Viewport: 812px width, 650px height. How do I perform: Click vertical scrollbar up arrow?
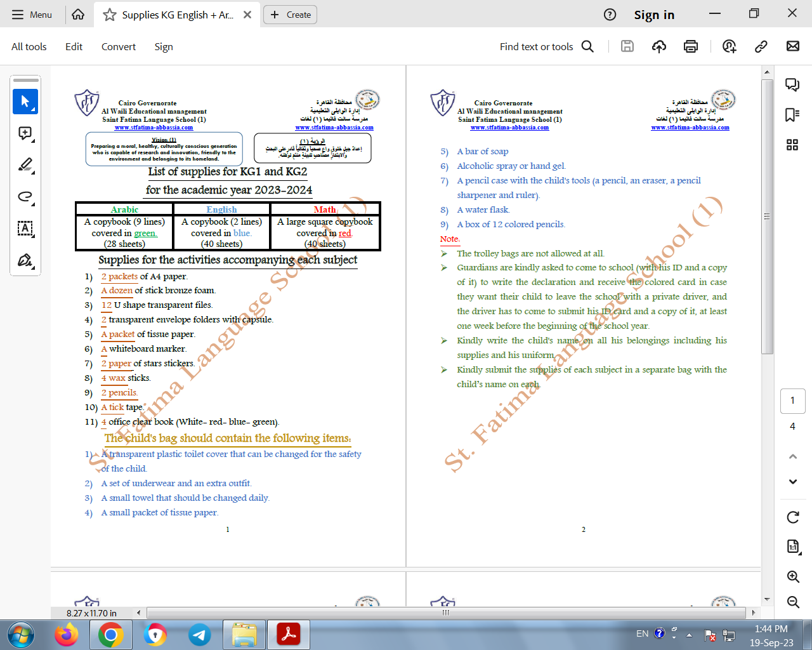[x=767, y=72]
